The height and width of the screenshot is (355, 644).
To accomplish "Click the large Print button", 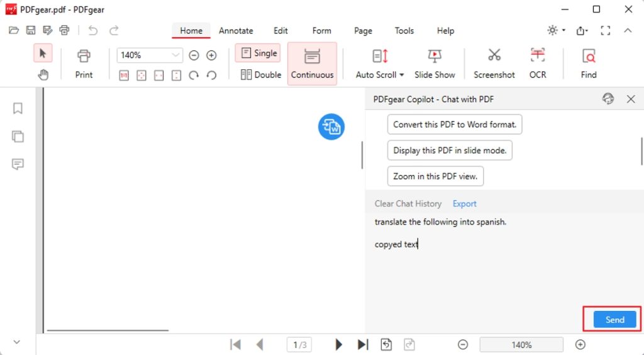I will click(x=84, y=64).
